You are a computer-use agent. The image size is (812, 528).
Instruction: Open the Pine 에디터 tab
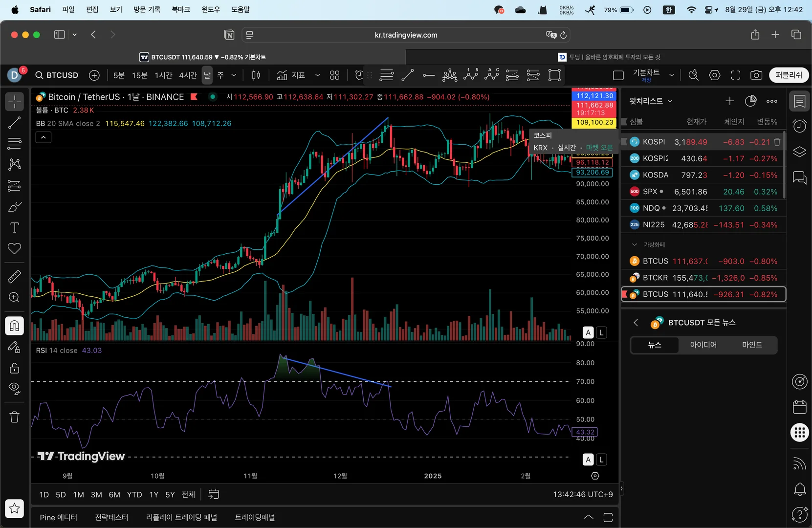point(59,517)
